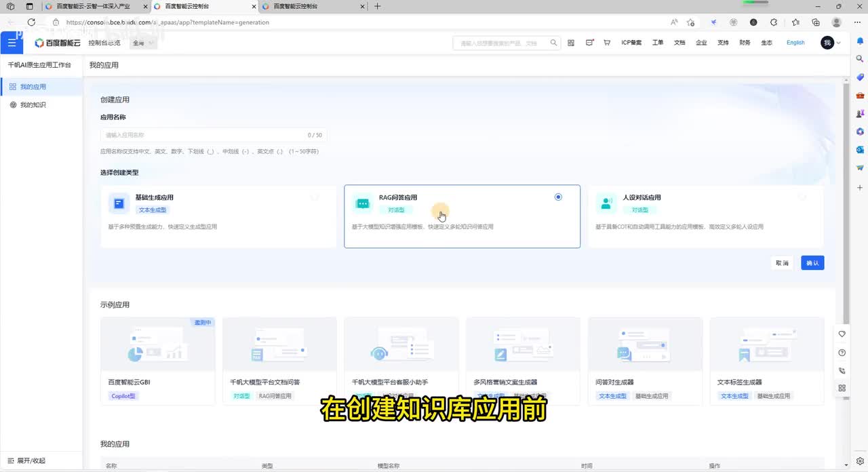Click the search magnifier icon in header
The width and height of the screenshot is (868, 472).
point(554,43)
